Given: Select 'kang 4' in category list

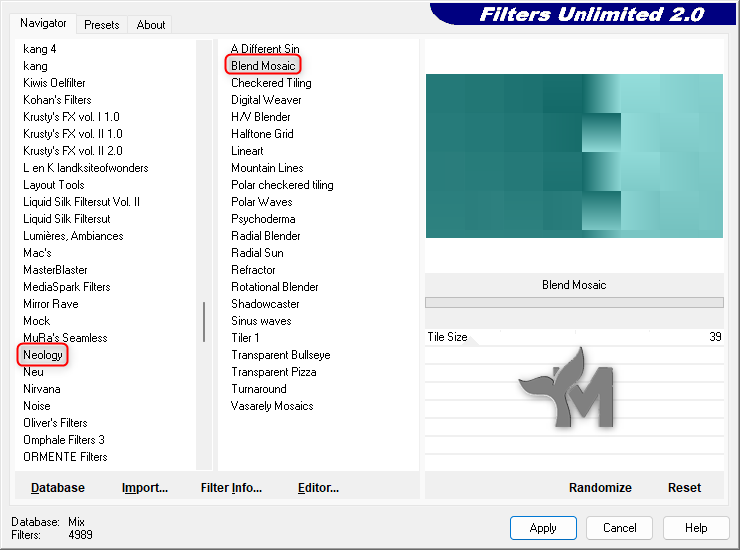Looking at the screenshot, I should (x=40, y=49).
